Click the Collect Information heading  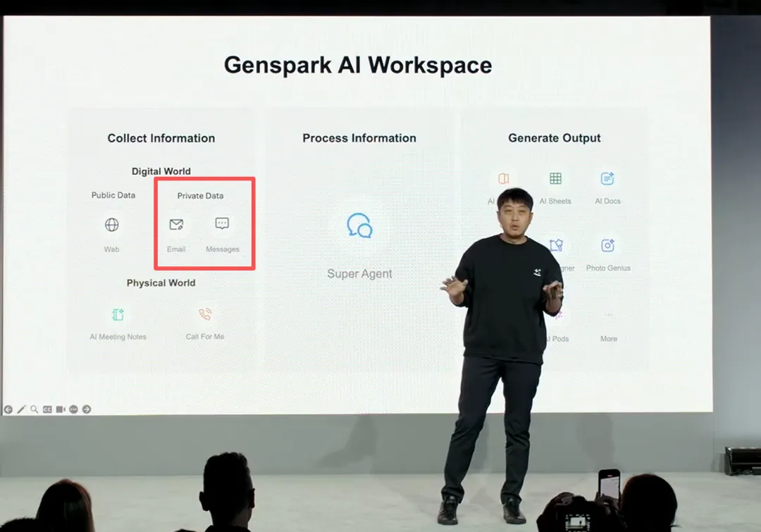click(x=161, y=138)
